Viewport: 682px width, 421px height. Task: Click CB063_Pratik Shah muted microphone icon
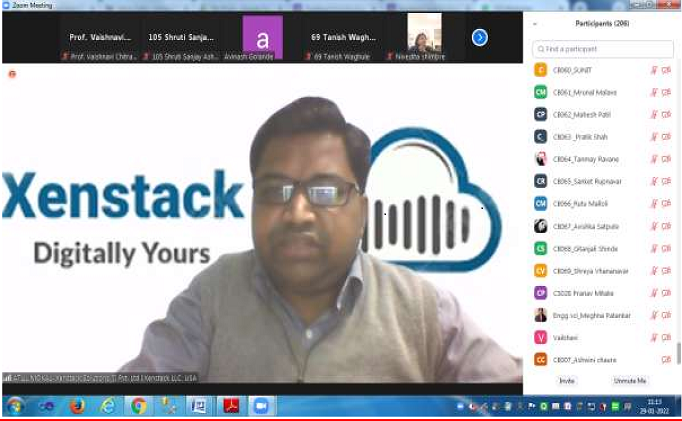(x=654, y=137)
